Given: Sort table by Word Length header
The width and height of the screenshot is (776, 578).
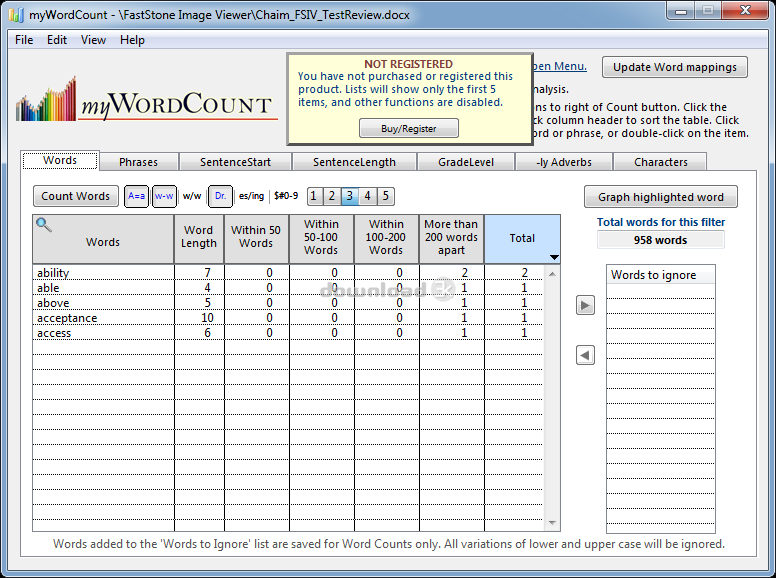Looking at the screenshot, I should [199, 239].
